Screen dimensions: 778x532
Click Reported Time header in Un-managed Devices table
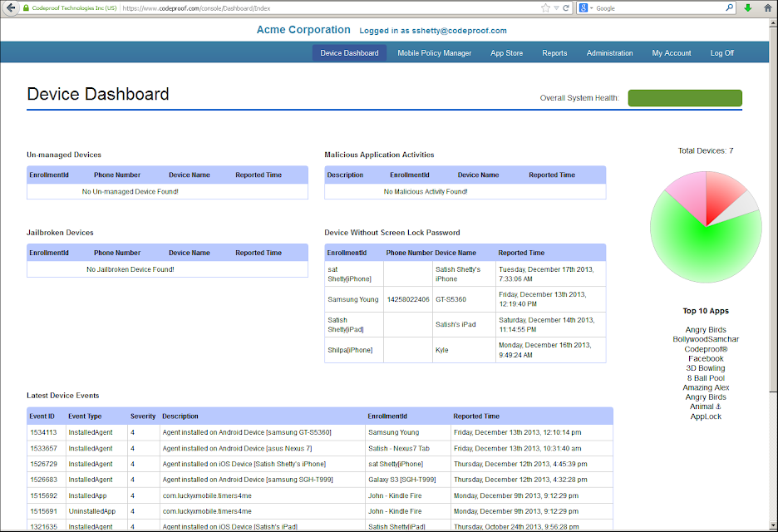(259, 175)
